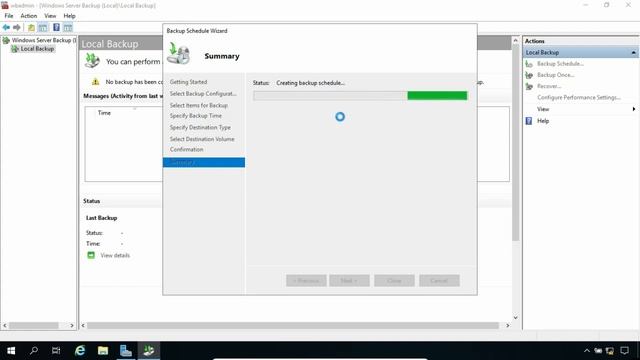Click the Next button in the wizard

tap(349, 280)
